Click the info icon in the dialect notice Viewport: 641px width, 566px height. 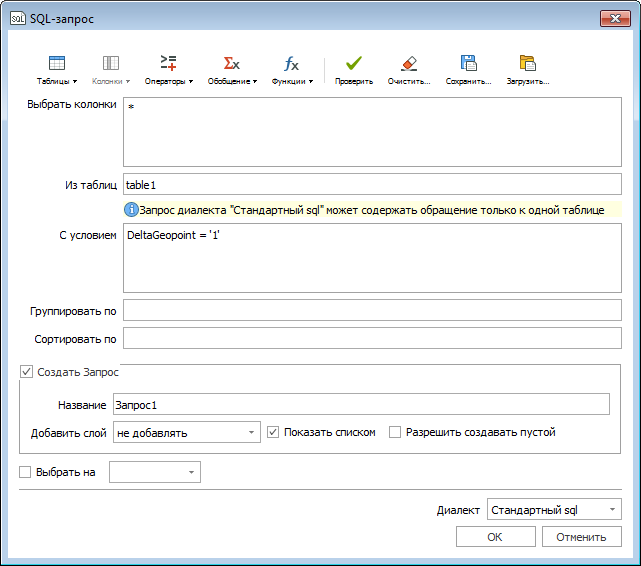pyautogui.click(x=131, y=210)
